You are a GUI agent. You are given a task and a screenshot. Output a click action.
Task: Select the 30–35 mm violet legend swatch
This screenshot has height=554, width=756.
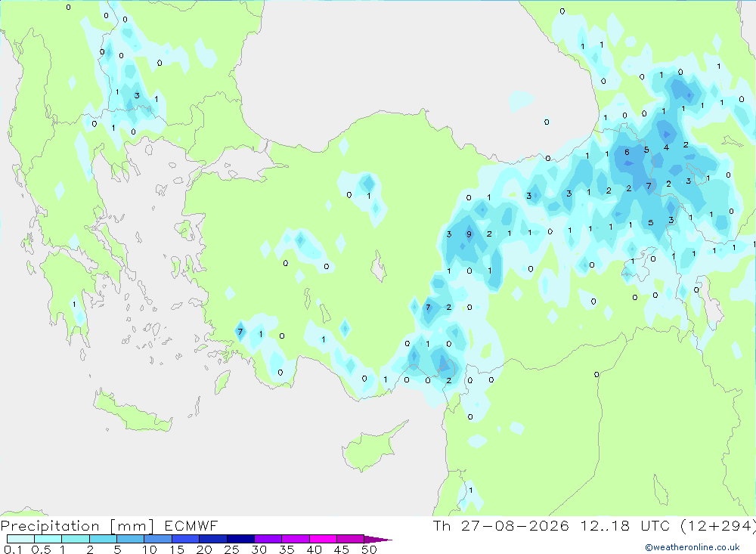point(268,539)
